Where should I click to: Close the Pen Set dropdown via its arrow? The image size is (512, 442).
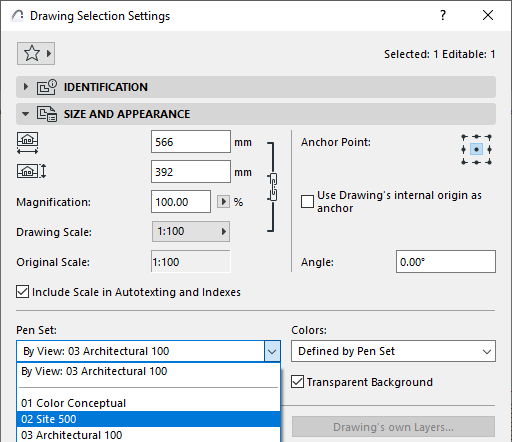tap(272, 351)
